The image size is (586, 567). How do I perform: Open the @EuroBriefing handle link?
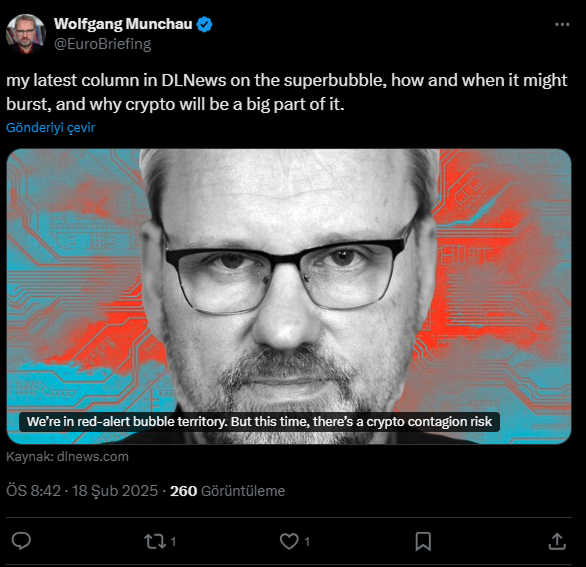click(102, 44)
